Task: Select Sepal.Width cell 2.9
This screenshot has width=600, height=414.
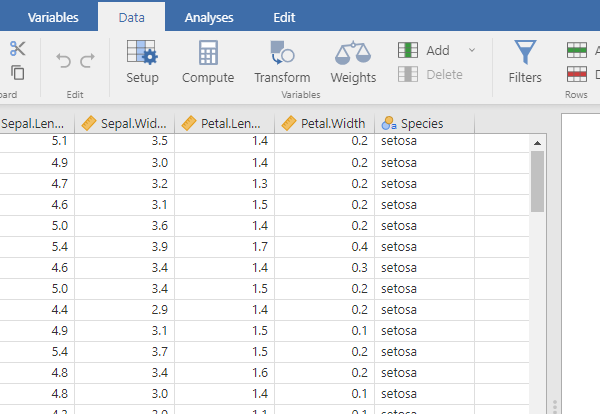Action: [124, 310]
